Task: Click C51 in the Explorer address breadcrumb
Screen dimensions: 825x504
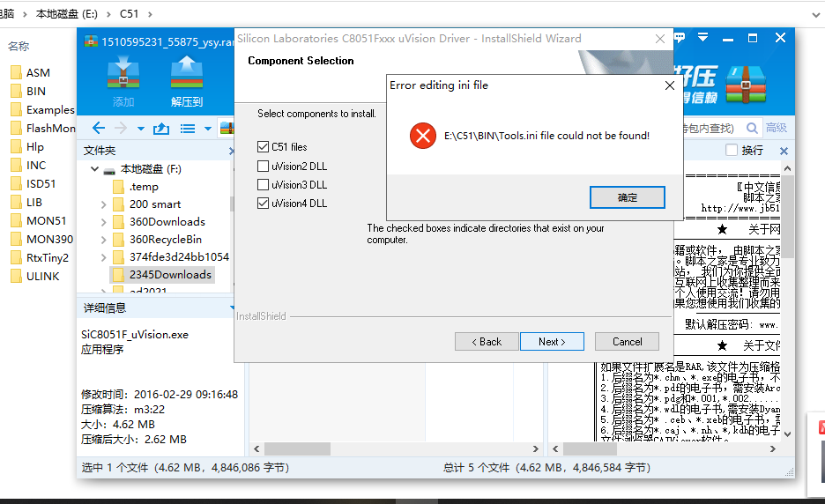Action: (x=129, y=14)
